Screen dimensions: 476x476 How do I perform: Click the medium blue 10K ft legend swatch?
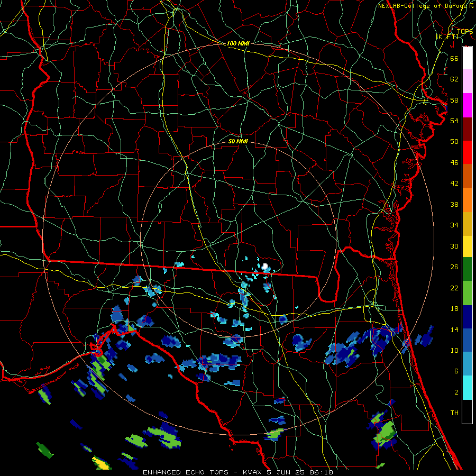point(467,340)
